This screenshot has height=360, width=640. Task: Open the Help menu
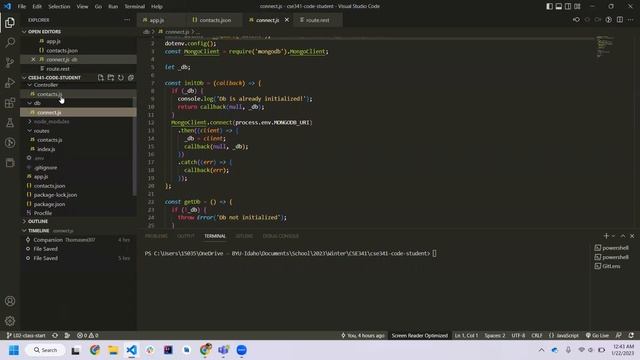[x=157, y=6]
